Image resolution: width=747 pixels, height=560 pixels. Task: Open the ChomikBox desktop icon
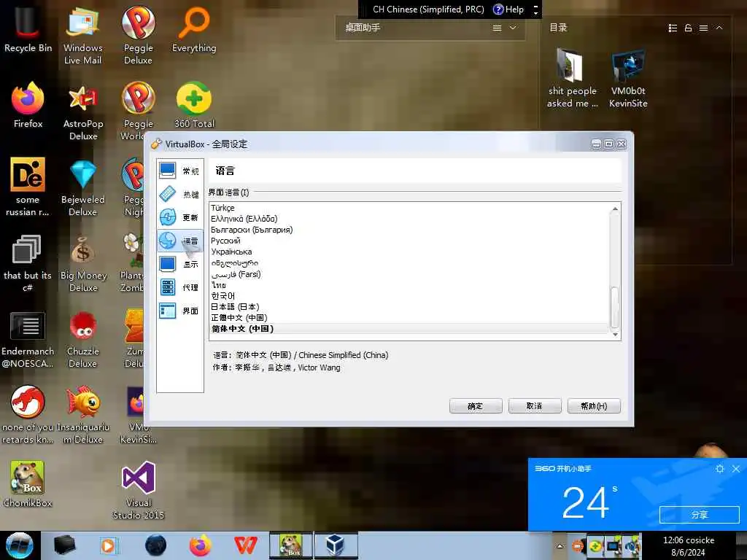[28, 484]
